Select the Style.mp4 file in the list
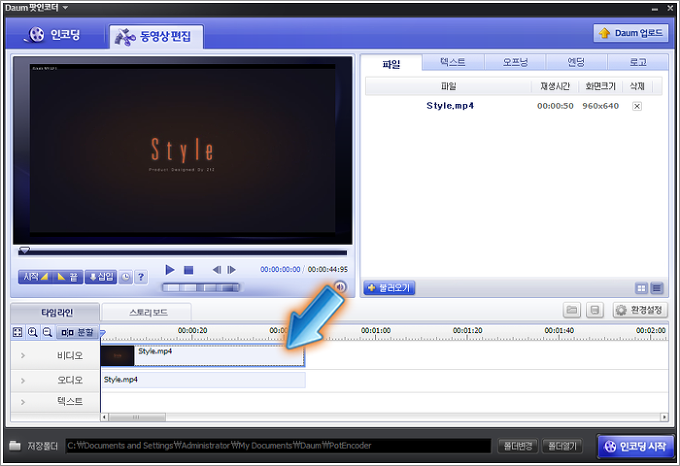 pyautogui.click(x=450, y=106)
